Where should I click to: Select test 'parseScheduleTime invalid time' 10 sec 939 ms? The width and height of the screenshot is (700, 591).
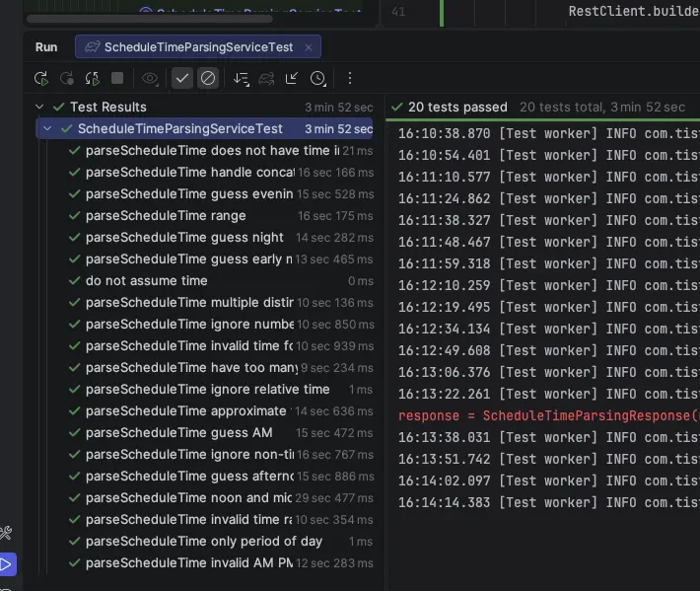coord(222,345)
